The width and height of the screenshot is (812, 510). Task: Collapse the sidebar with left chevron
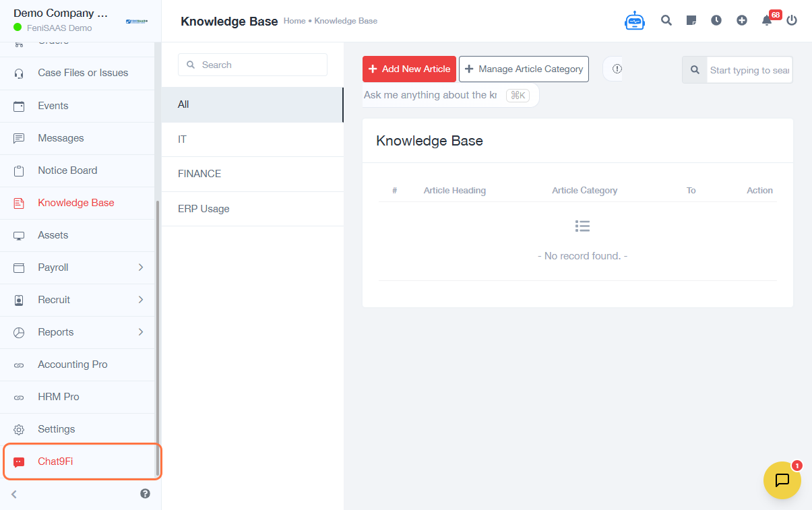14,495
